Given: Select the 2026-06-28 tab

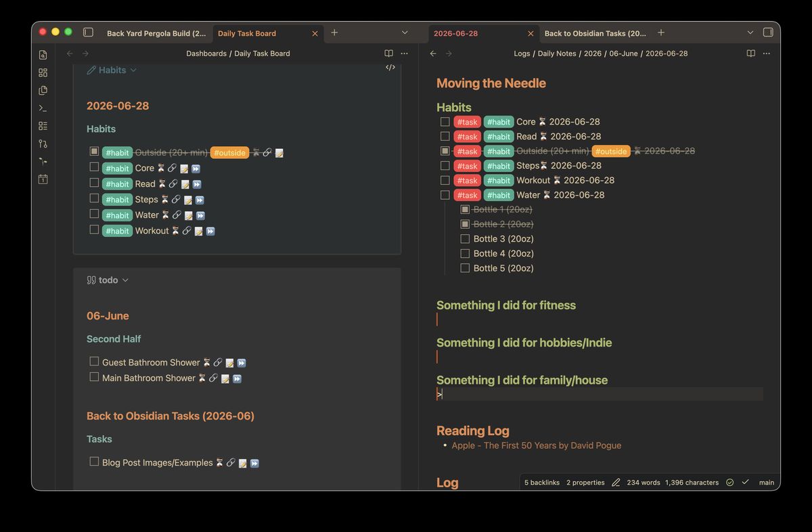Looking at the screenshot, I should (455, 33).
